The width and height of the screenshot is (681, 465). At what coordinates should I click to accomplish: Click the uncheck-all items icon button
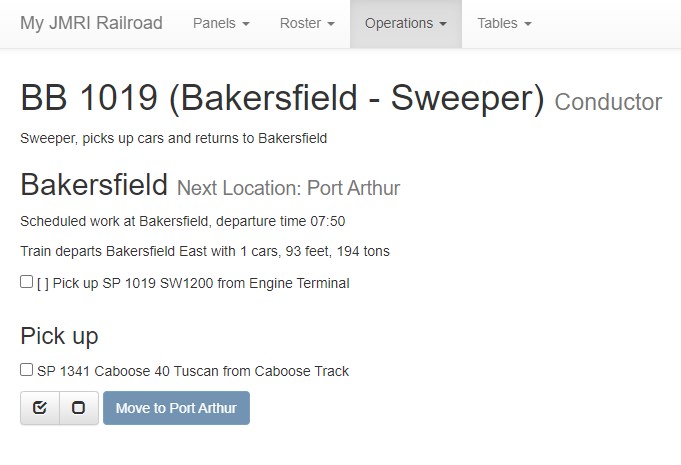pyautogui.click(x=79, y=408)
